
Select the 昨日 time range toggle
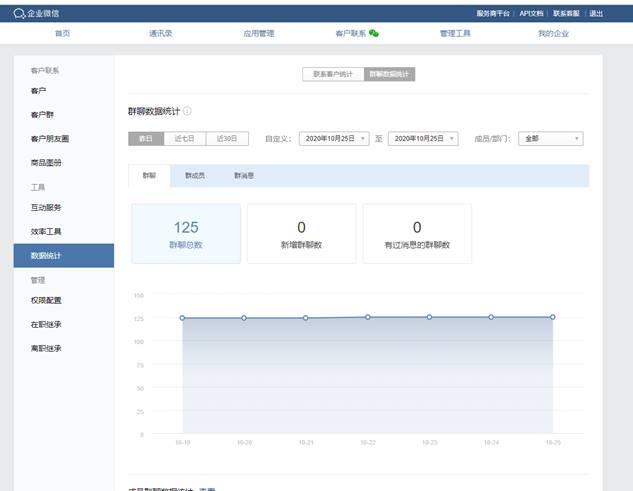146,139
